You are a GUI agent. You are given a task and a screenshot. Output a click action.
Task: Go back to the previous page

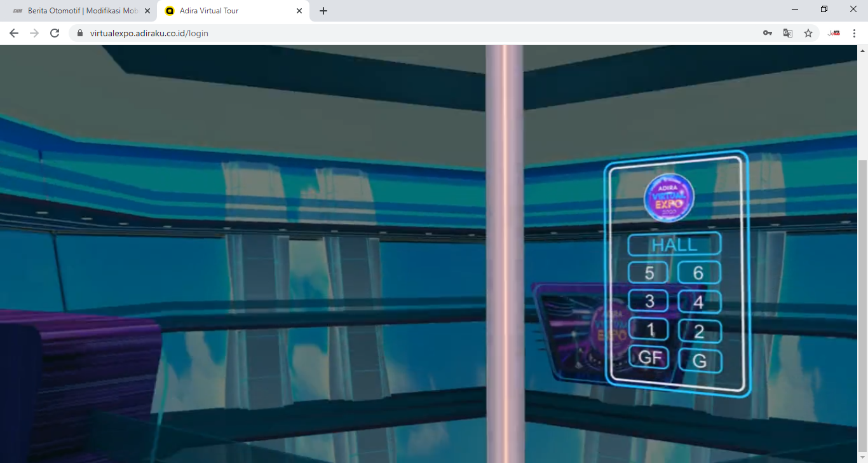[x=14, y=33]
